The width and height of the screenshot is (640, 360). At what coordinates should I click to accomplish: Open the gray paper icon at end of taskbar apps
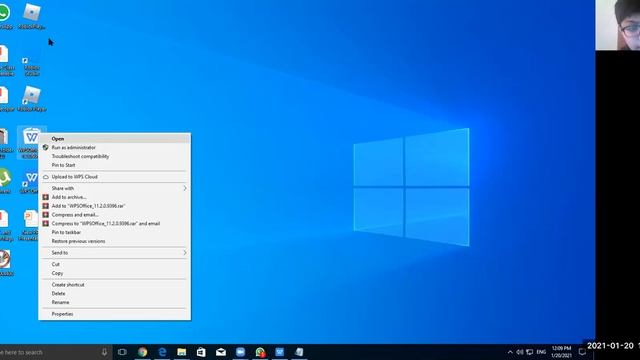(x=299, y=352)
